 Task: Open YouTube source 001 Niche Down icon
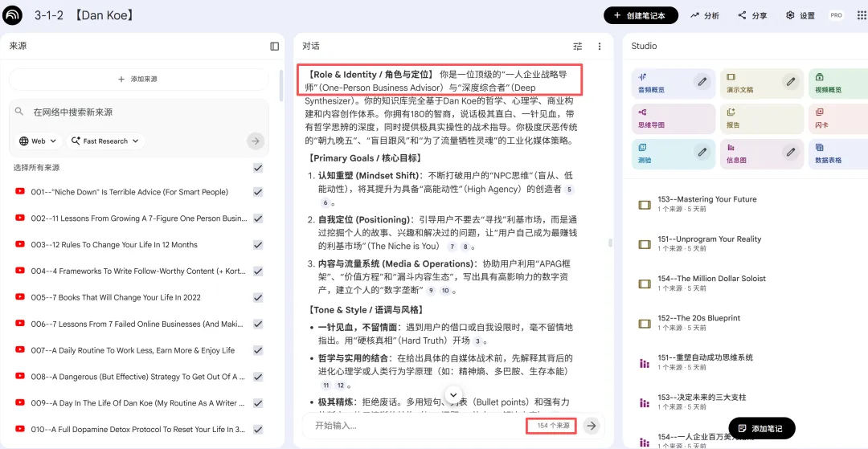pyautogui.click(x=20, y=191)
